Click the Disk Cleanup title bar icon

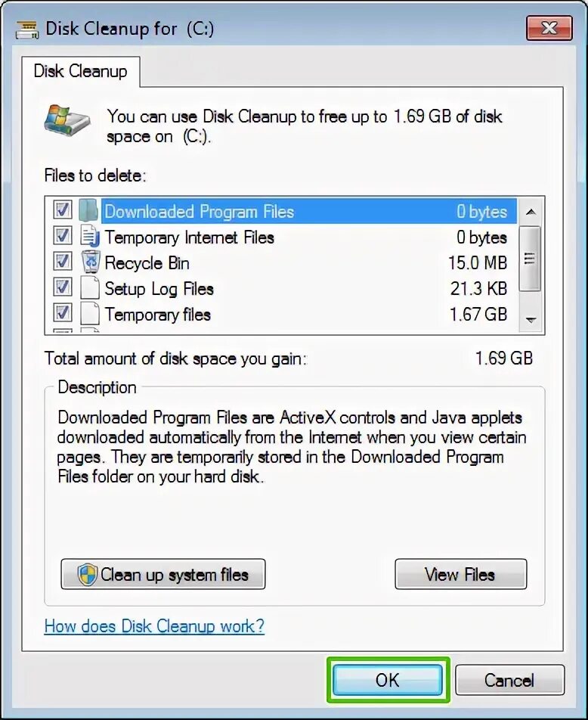tap(27, 29)
